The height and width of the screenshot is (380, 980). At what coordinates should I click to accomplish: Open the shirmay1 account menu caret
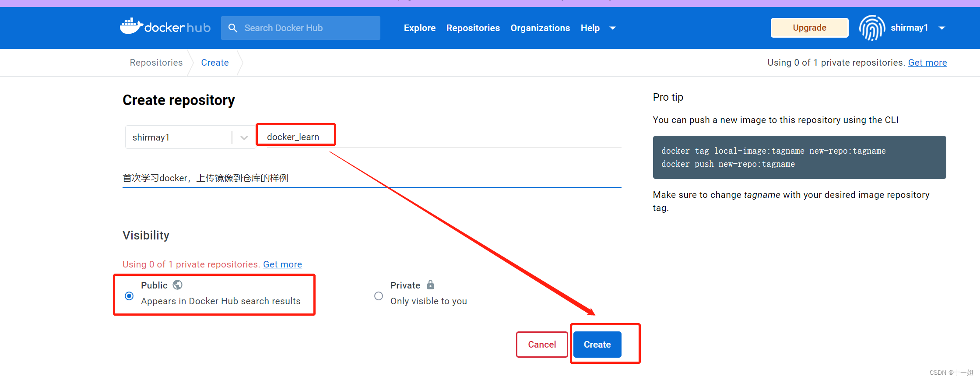coord(942,28)
